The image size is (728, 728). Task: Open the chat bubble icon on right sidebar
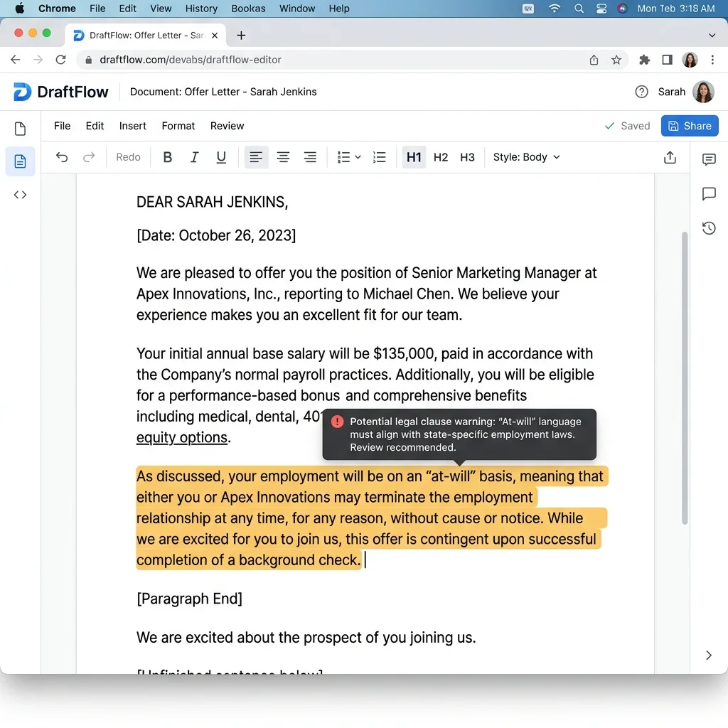(x=709, y=193)
